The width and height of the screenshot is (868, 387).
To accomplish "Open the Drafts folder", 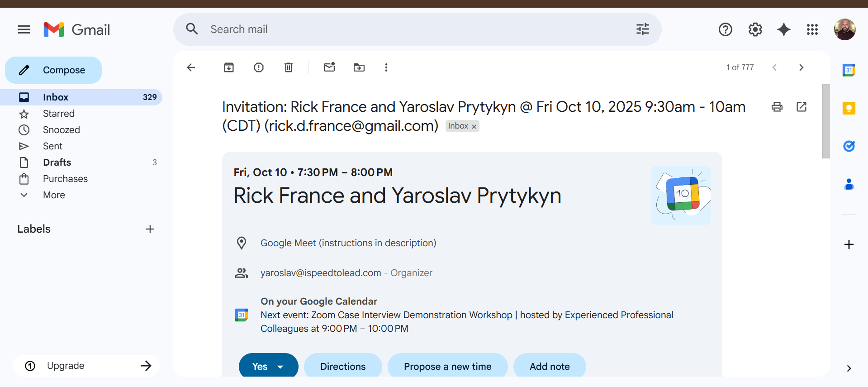I will 57,162.
